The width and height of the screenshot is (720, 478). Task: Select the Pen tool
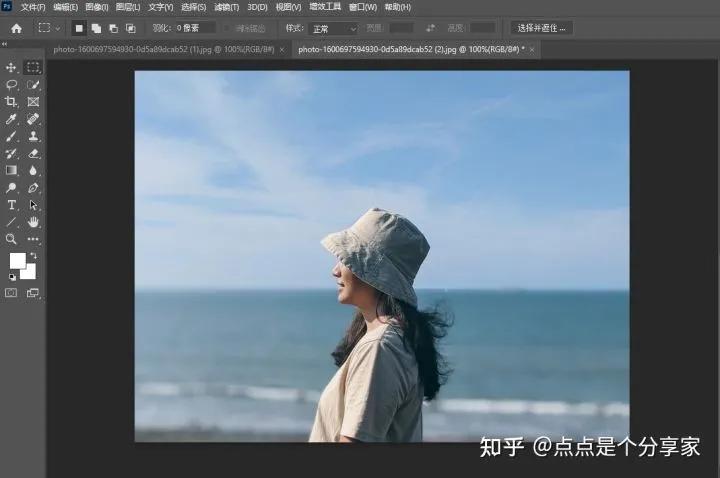[x=33, y=187]
